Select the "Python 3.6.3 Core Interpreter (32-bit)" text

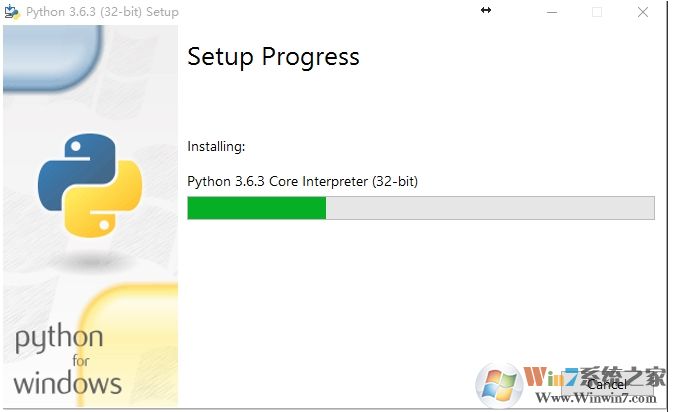(302, 182)
